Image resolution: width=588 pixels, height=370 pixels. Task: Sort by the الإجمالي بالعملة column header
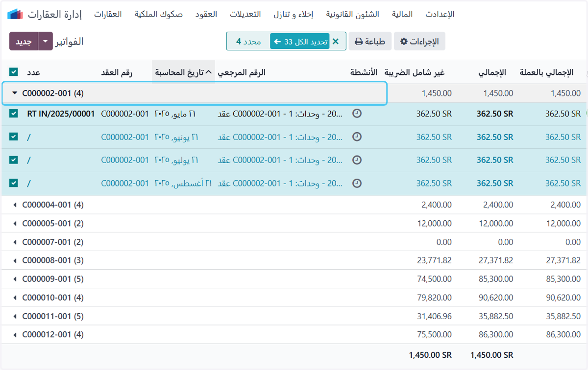click(546, 72)
